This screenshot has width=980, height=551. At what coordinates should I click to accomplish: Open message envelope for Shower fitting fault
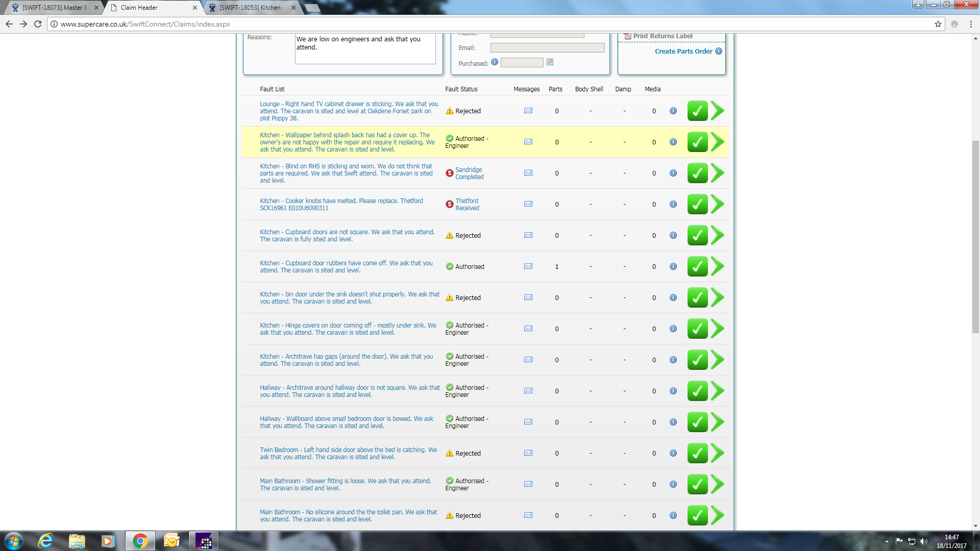click(x=528, y=484)
